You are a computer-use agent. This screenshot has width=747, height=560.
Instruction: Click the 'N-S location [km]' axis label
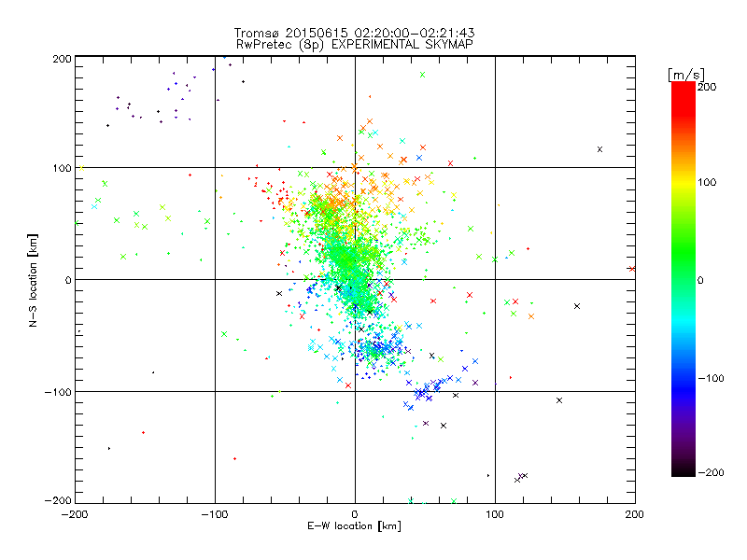[33, 281]
